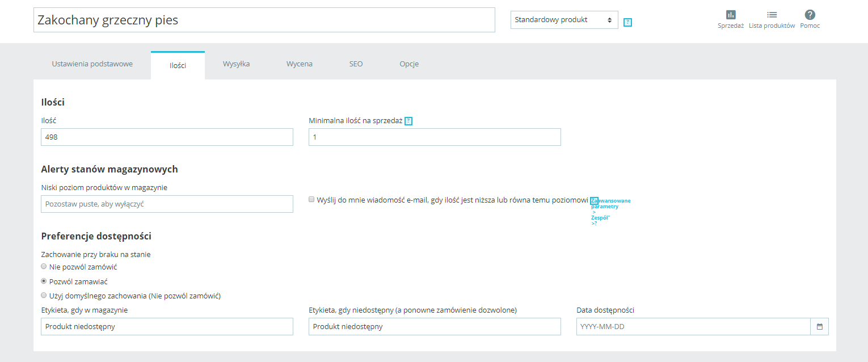Open Lista produktów list icon
Image resolution: width=868 pixels, height=362 pixels.
click(772, 15)
